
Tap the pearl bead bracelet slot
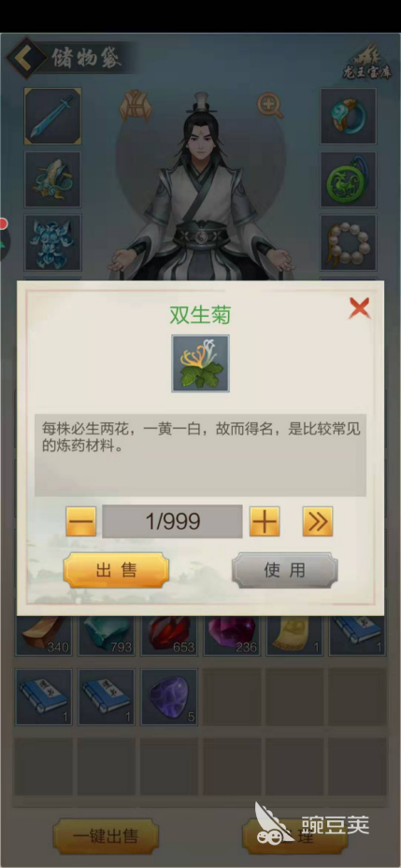point(348,243)
